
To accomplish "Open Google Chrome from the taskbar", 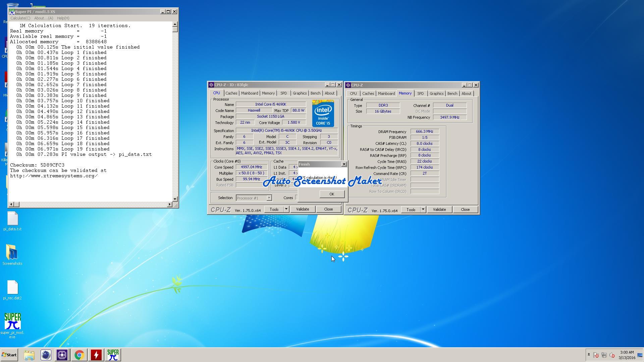I will click(79, 355).
